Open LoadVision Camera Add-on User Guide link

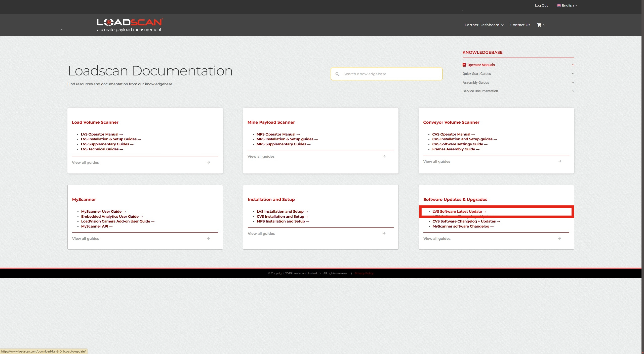pyautogui.click(x=118, y=221)
